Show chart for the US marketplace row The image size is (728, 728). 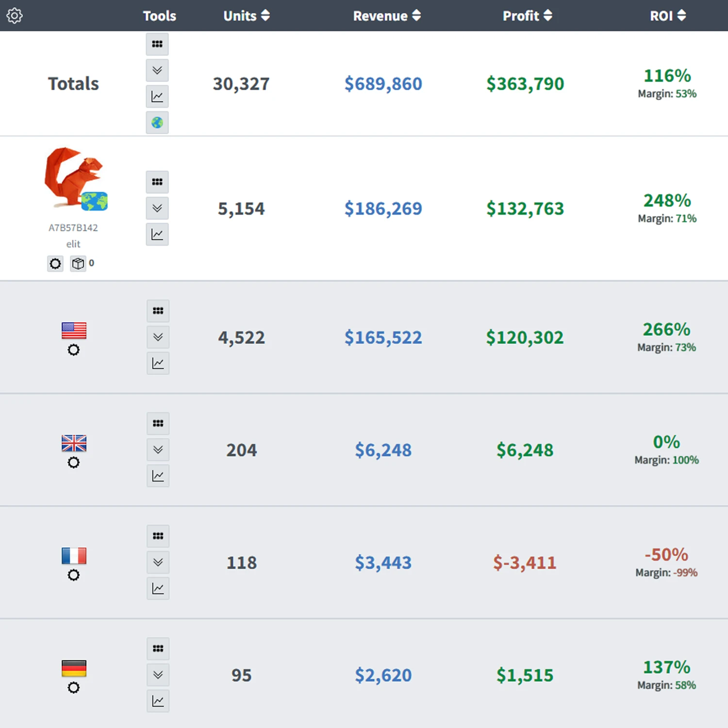(x=158, y=364)
